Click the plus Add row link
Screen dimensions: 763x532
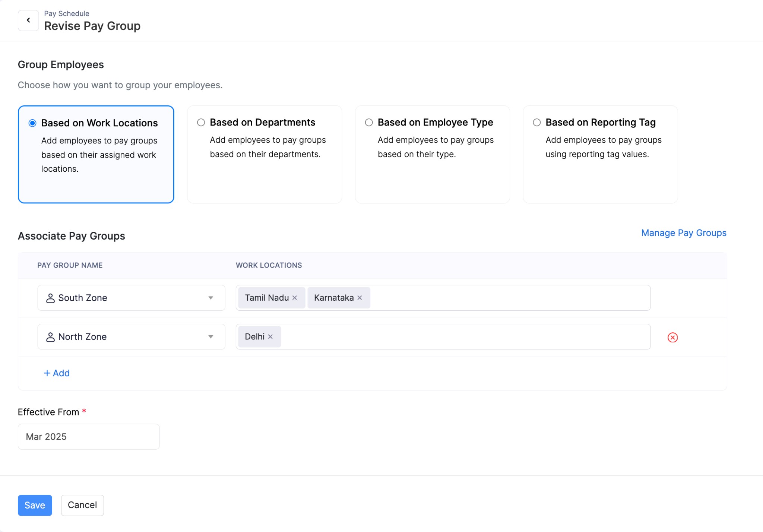point(57,373)
